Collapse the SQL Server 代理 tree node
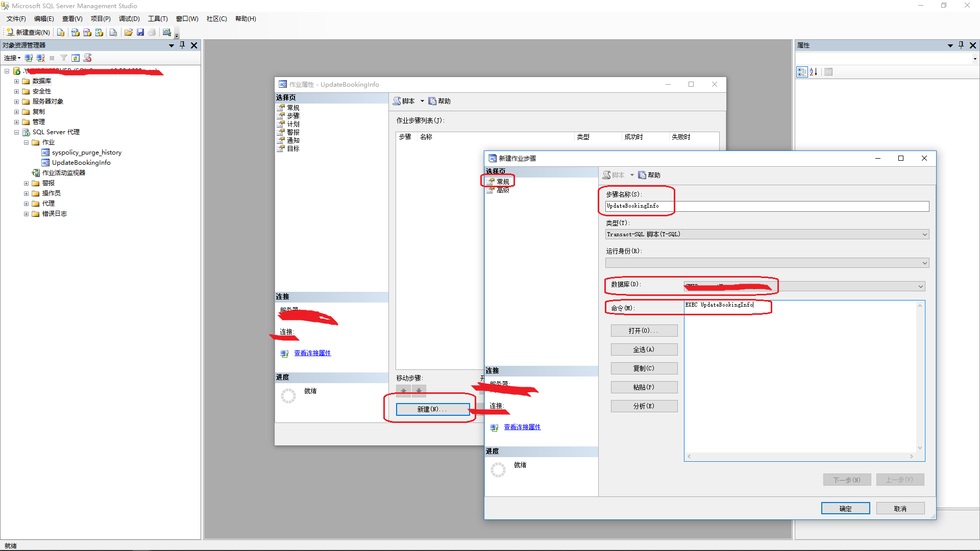 tap(16, 132)
